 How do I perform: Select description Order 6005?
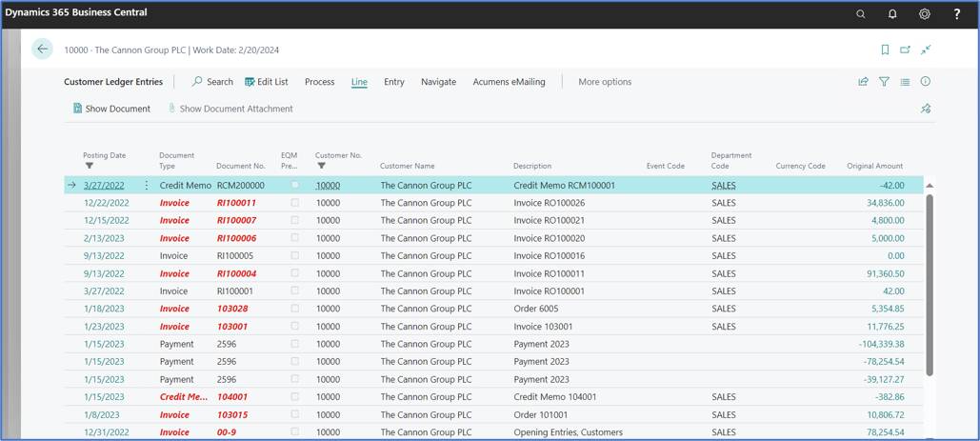click(x=535, y=309)
